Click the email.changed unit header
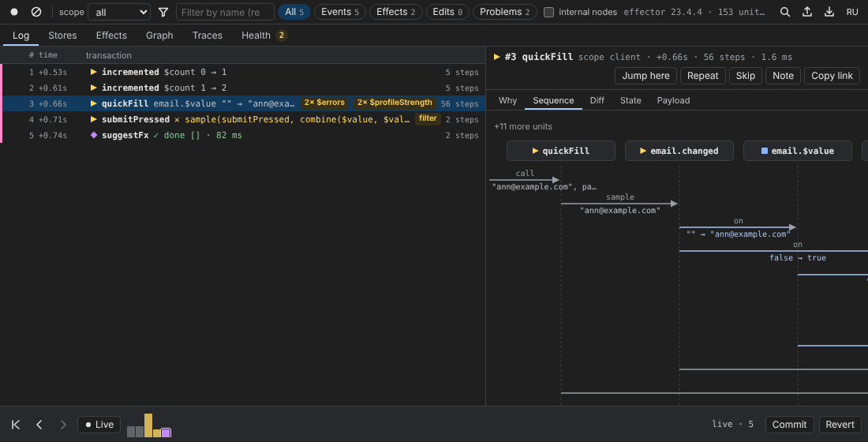This screenshot has width=868, height=442. click(x=679, y=151)
